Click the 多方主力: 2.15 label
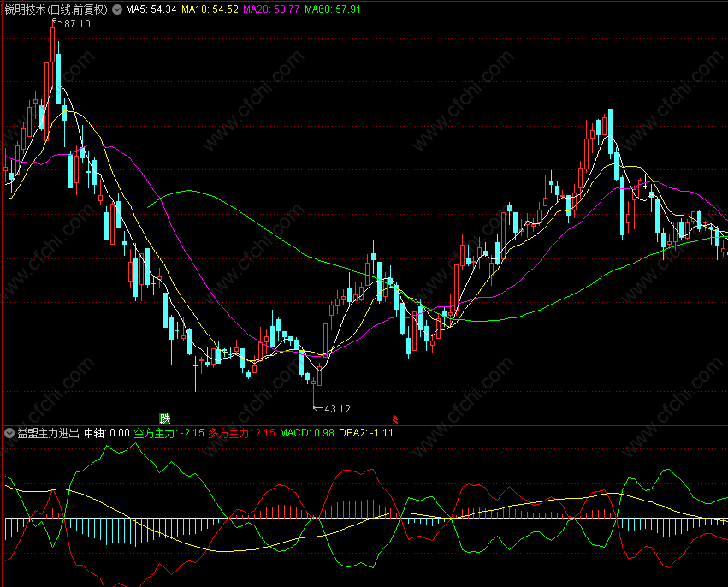Image resolution: width=728 pixels, height=587 pixels. (x=241, y=433)
